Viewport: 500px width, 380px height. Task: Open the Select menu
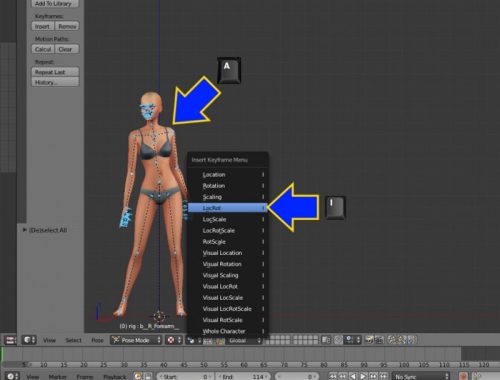[73, 340]
